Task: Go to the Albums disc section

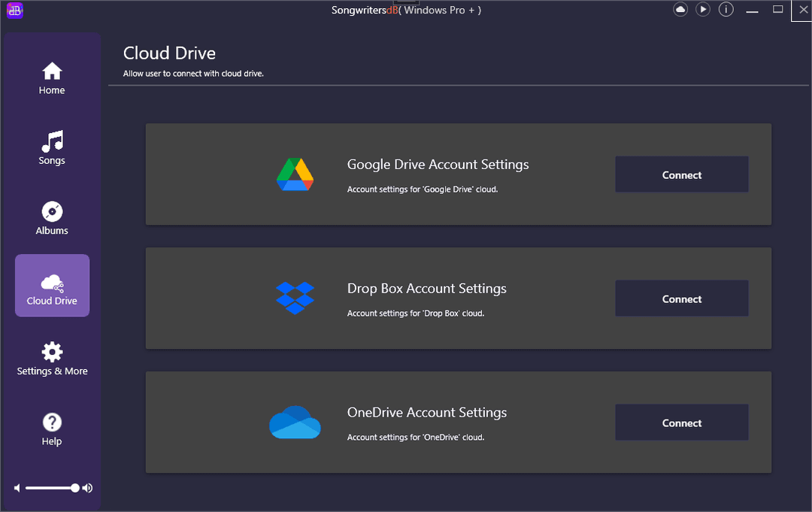Action: [x=52, y=218]
